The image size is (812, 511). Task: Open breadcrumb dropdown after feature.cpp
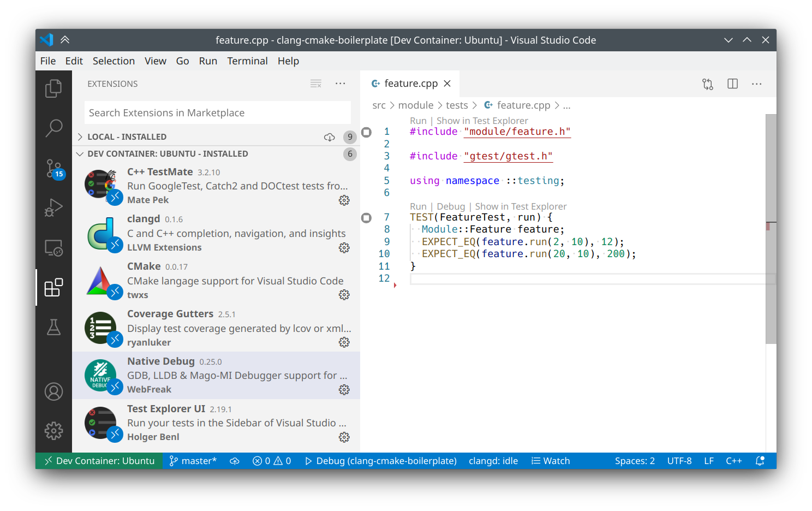[x=567, y=105]
